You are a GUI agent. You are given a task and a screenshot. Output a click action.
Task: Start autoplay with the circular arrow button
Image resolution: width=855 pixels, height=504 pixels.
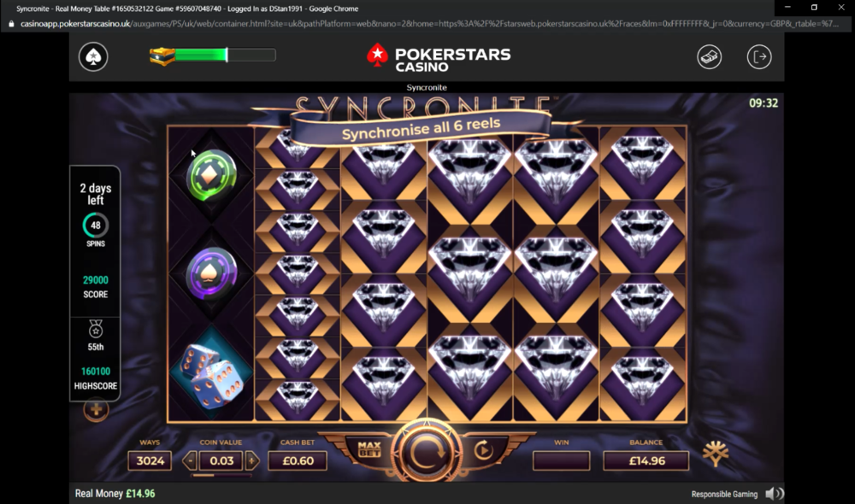(x=483, y=450)
